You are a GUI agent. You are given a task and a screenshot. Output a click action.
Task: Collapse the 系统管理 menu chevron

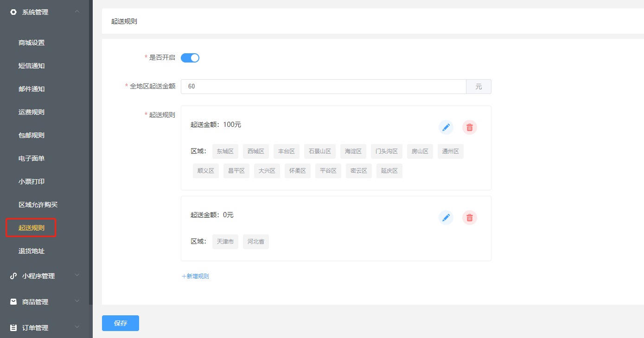pyautogui.click(x=77, y=12)
